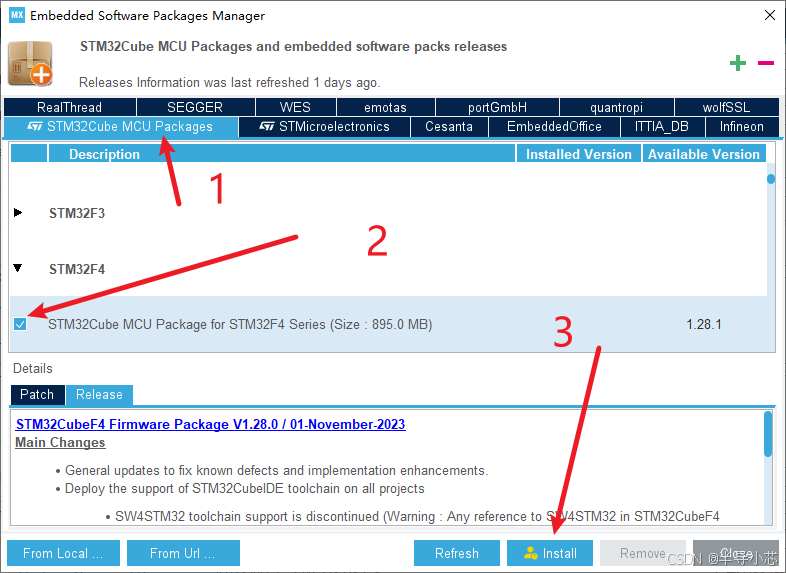Close the Embedded Software Packages Manager window
The width and height of the screenshot is (786, 573).
[770, 15]
